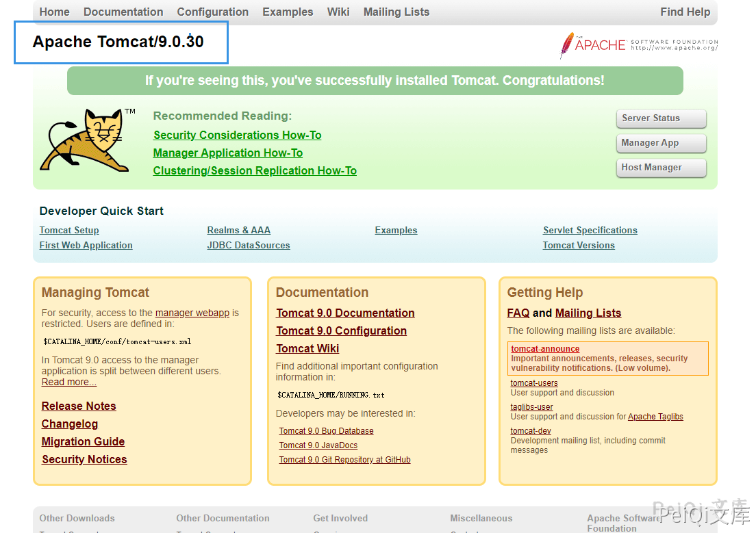
Task: Open Tomcat Wiki link in Documentation box
Action: (x=307, y=349)
